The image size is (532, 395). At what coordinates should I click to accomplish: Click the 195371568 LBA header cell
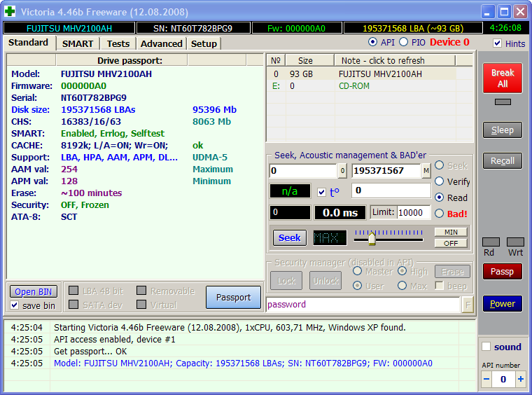coord(413,28)
